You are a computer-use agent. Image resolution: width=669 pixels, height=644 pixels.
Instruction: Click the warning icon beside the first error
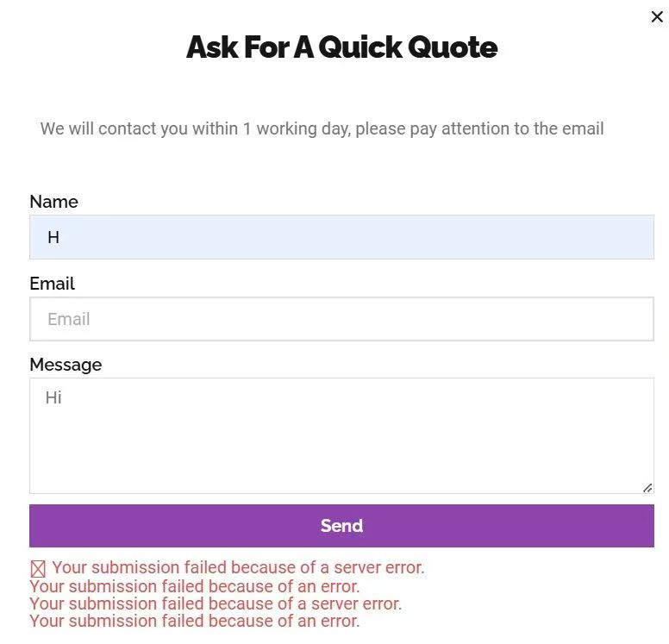point(38,569)
